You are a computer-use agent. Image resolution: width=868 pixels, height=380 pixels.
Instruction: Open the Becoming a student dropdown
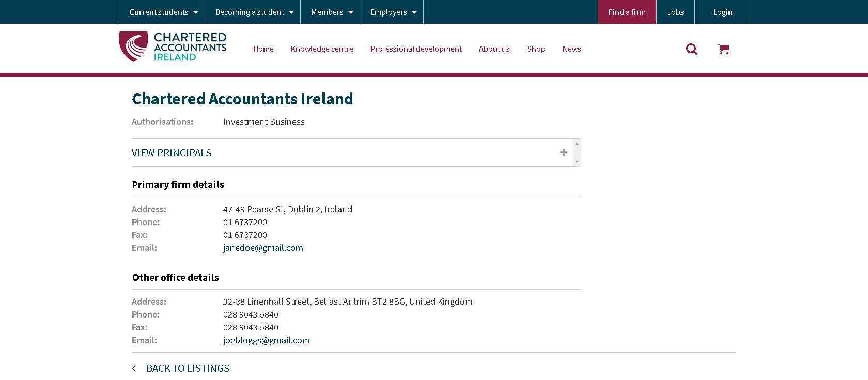[x=253, y=12]
